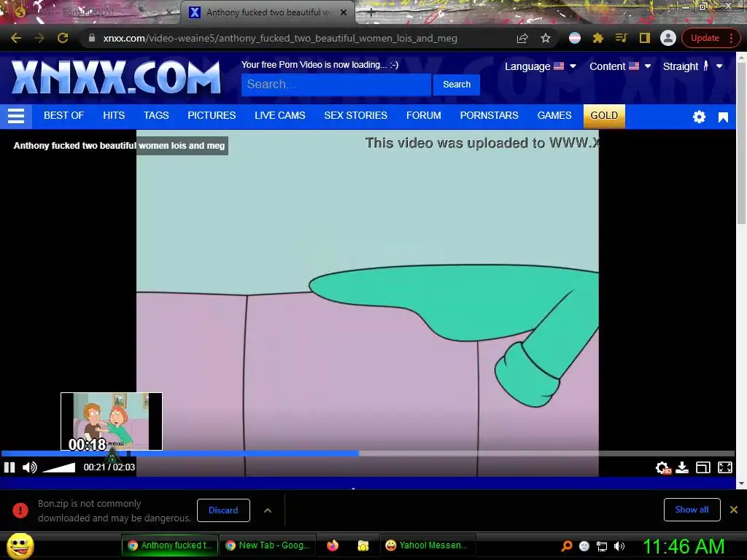Viewport: 747px width, 560px height.
Task: Open the file folder taskbar icon
Action: [x=363, y=545]
